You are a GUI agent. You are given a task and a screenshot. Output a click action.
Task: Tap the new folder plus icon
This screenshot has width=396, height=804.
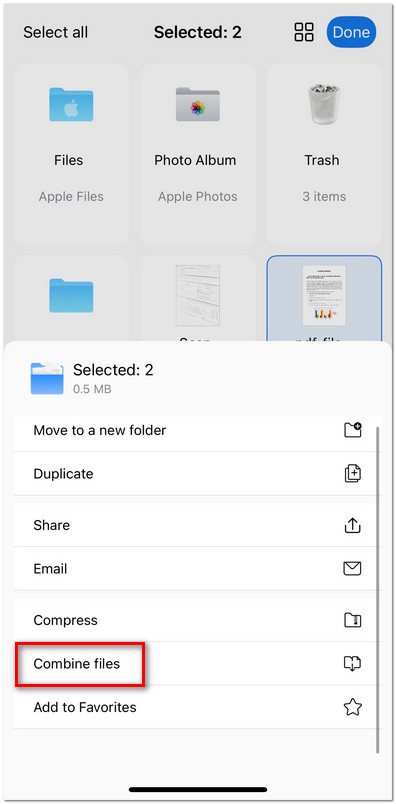(x=352, y=430)
